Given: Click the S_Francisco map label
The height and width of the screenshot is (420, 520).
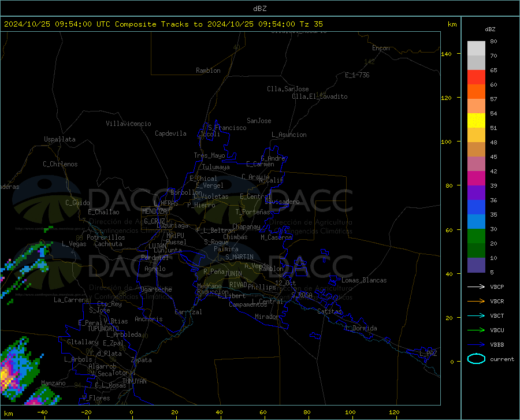Looking at the screenshot, I should [227, 128].
